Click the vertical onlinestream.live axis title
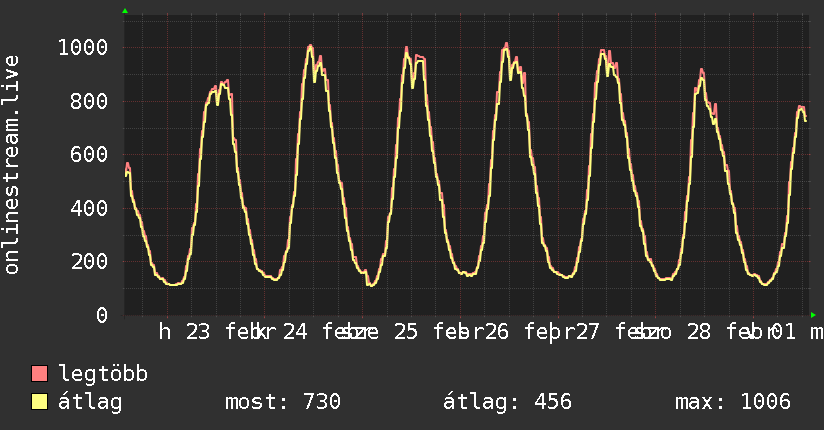Viewport: 824px width, 430px height. tap(12, 165)
